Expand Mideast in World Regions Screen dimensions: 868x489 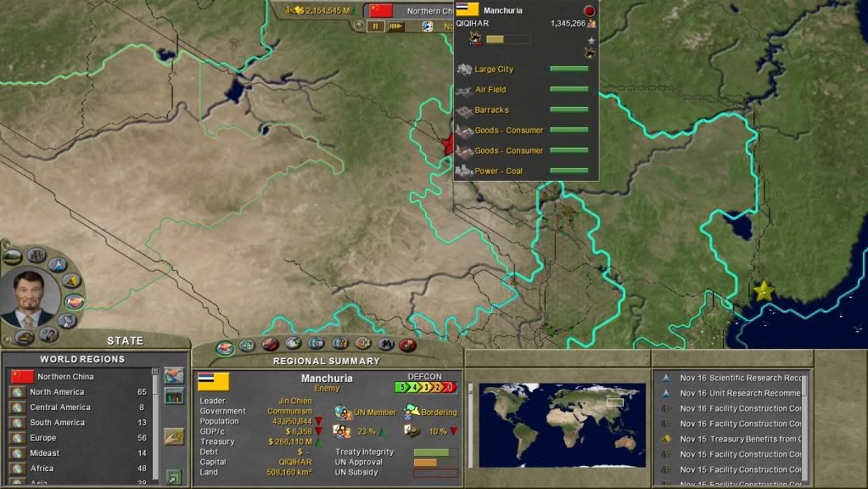[x=80, y=453]
